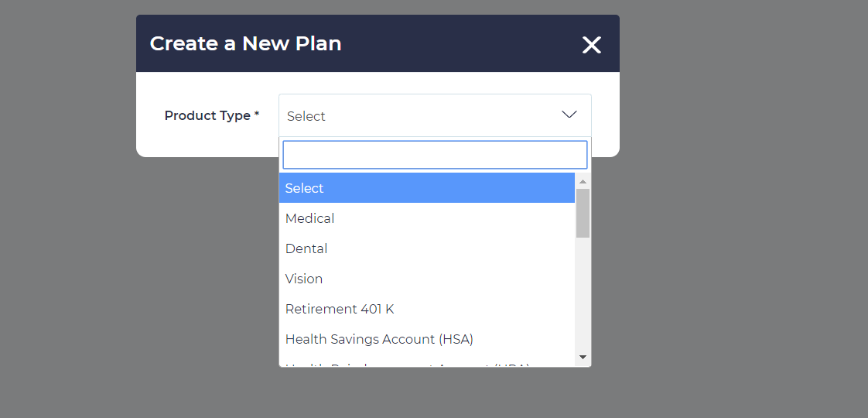
Task: Close the Create a New Plan dialog
Action: 592,45
